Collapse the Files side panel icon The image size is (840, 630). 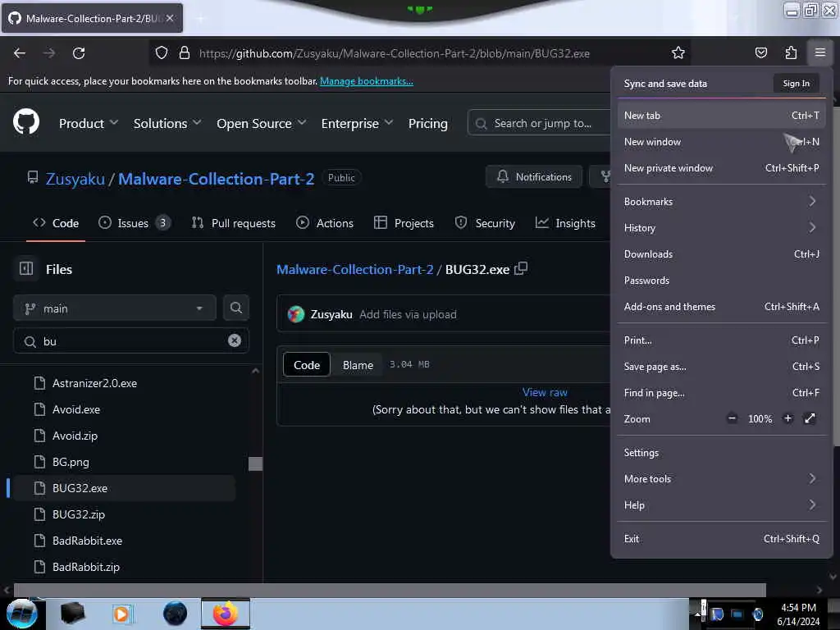pos(26,268)
